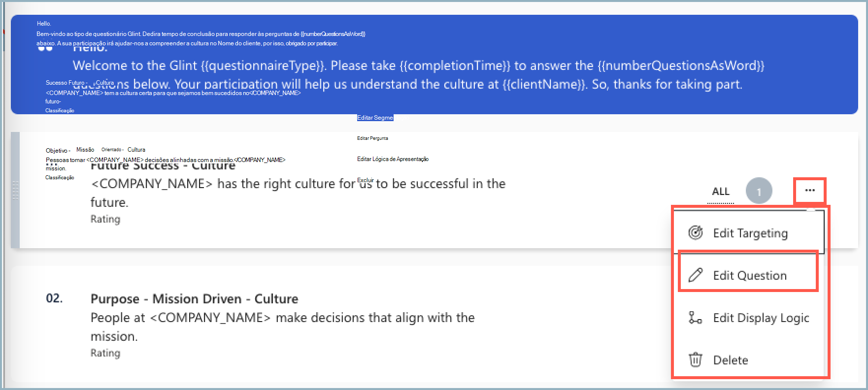Viewport: 868px width, 390px height.
Task: Click the 02. question number
Action: coord(54,298)
